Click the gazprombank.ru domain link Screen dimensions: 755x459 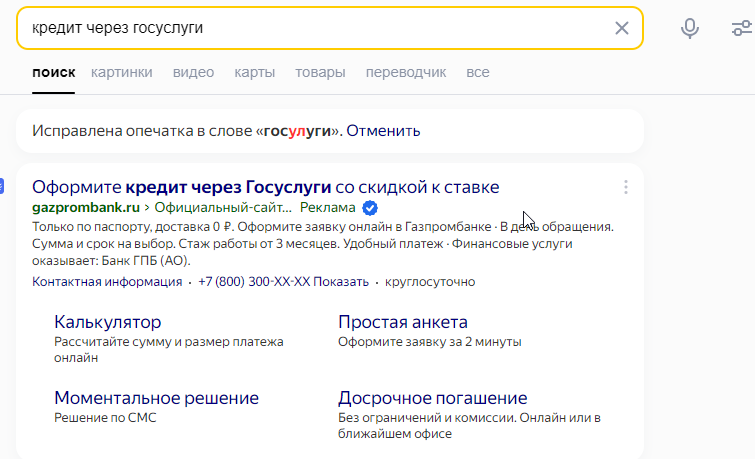[86, 208]
